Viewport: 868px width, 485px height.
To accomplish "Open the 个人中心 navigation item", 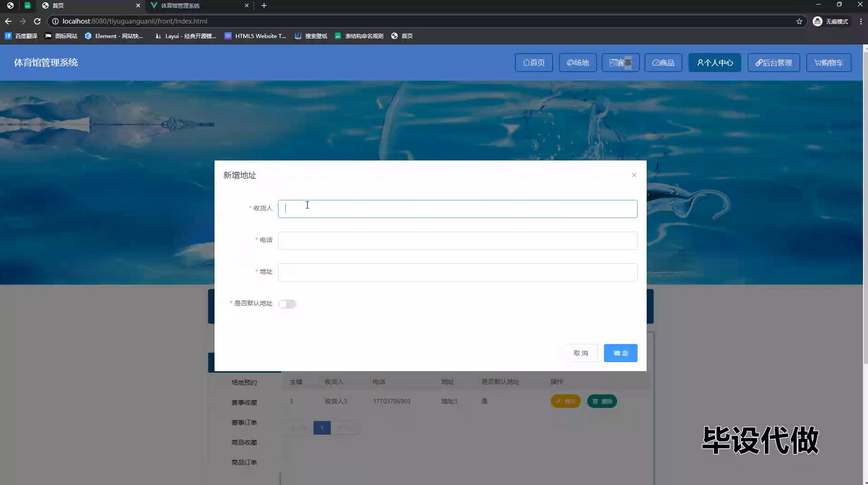I will (714, 63).
